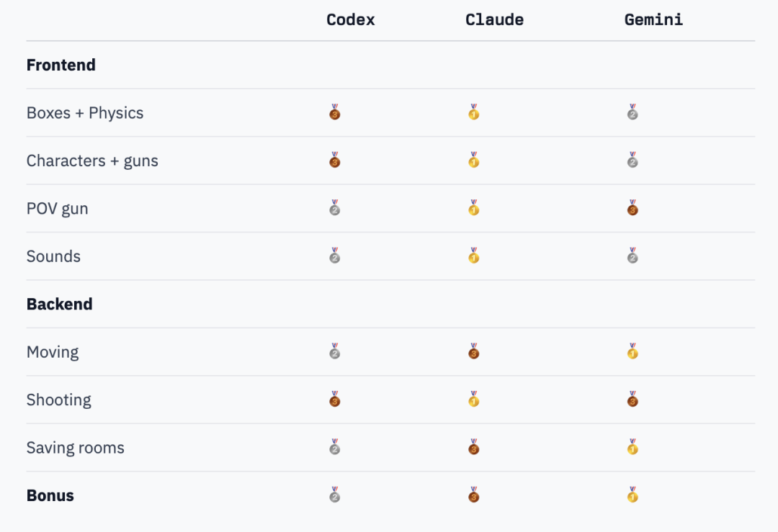Click Gemini's gold medal in the Moving row
This screenshot has height=532, width=778.
(x=632, y=352)
